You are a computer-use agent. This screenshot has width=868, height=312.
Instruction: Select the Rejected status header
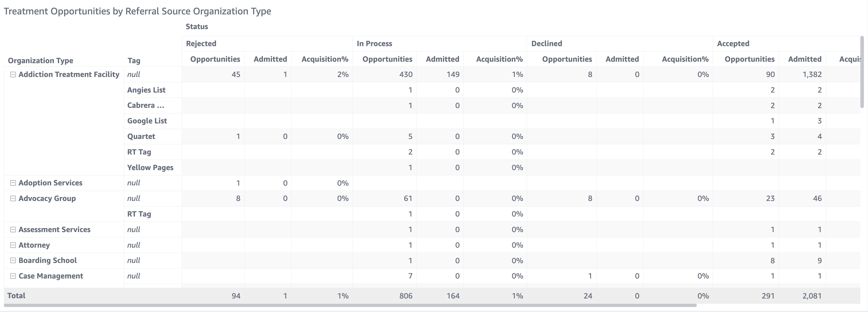[201, 44]
